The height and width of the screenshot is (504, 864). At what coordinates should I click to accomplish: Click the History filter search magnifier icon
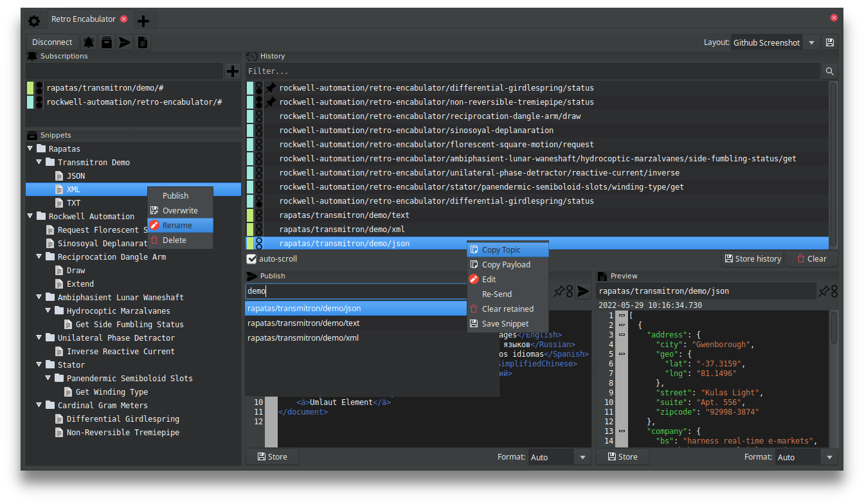830,71
